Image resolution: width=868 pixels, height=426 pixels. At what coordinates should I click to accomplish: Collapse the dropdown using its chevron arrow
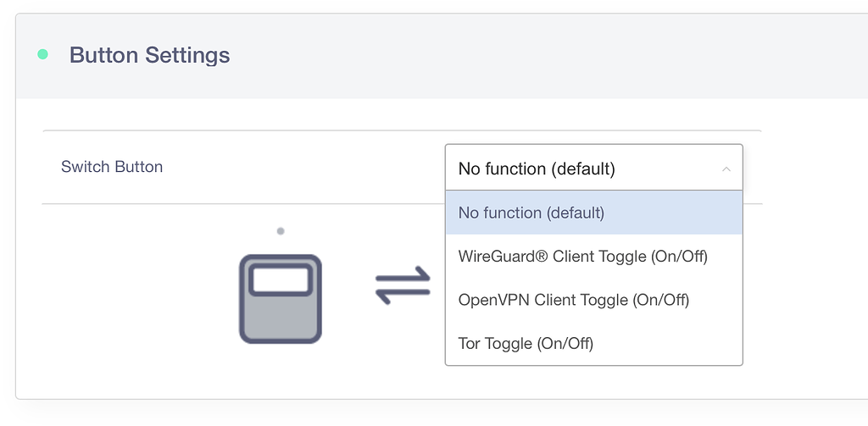726,169
